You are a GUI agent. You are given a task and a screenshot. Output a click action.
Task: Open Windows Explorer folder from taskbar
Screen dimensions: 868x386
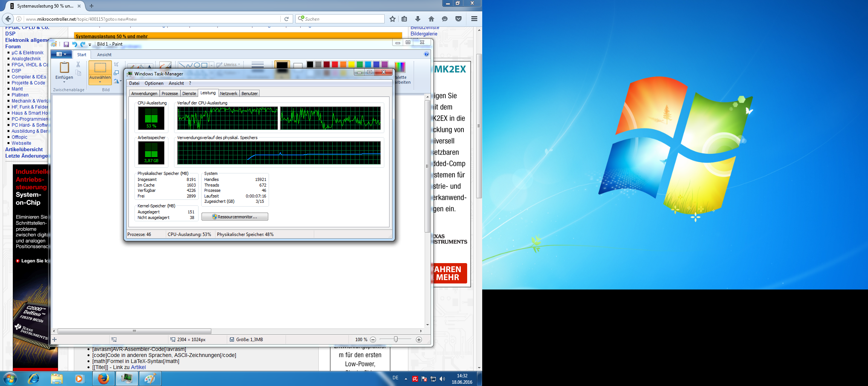pyautogui.click(x=57, y=378)
